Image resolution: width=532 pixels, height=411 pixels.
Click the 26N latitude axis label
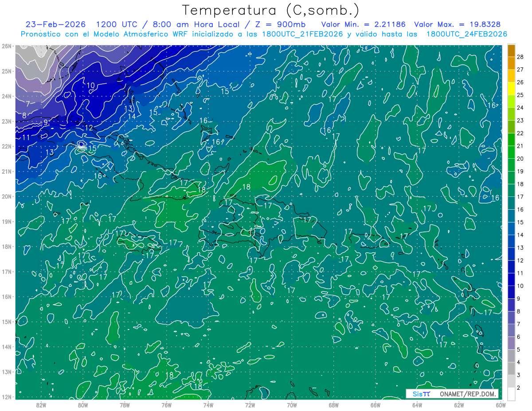point(7,46)
